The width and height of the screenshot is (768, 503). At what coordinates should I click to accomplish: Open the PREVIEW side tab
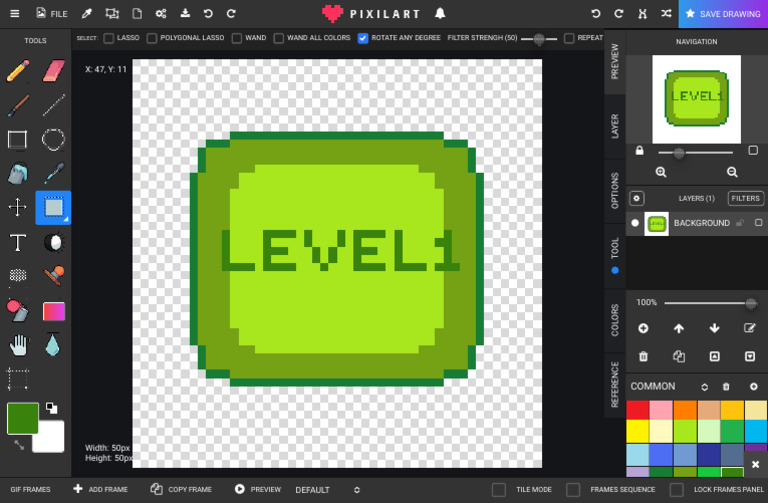tap(615, 61)
